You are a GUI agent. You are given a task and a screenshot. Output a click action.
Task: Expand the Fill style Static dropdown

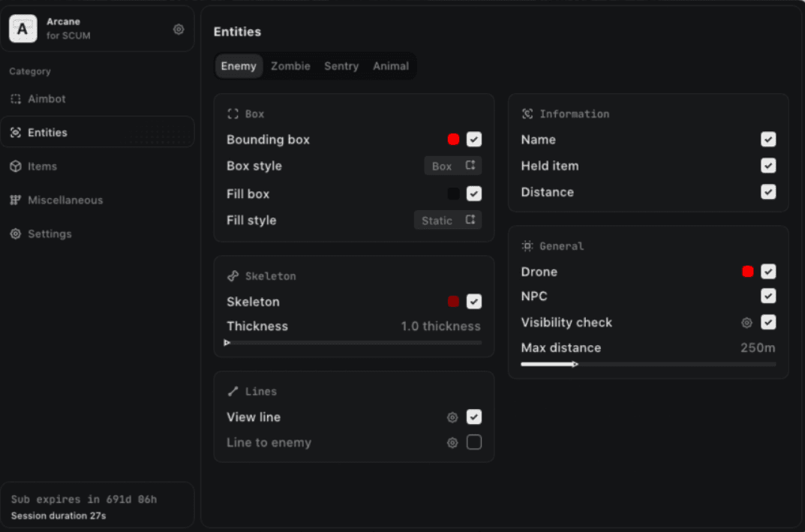[447, 221]
